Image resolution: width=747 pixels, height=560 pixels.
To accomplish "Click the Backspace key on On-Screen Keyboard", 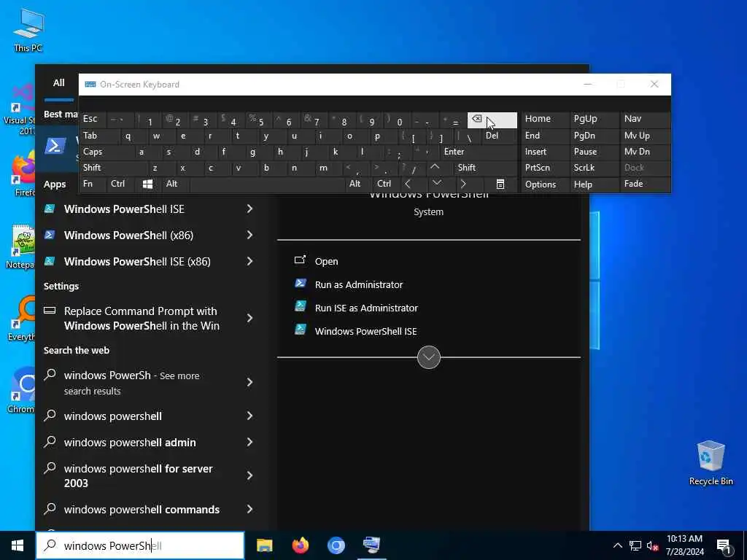I will (x=492, y=120).
